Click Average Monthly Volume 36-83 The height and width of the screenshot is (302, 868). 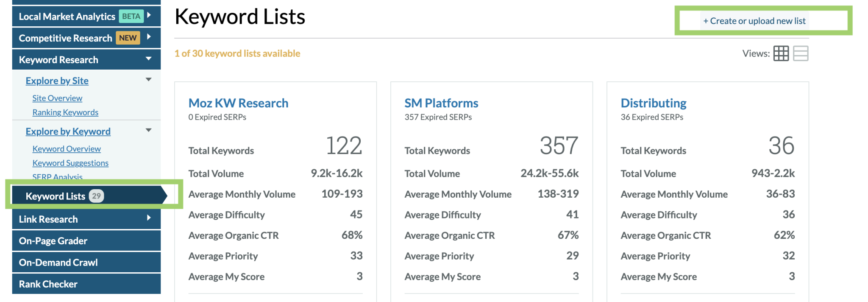click(x=780, y=194)
